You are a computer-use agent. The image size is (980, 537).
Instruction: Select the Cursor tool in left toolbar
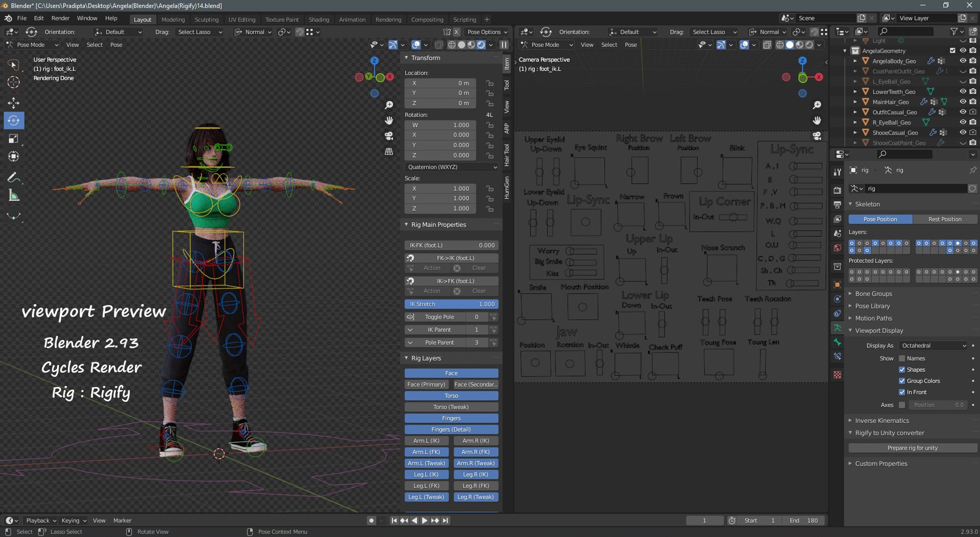(x=14, y=82)
